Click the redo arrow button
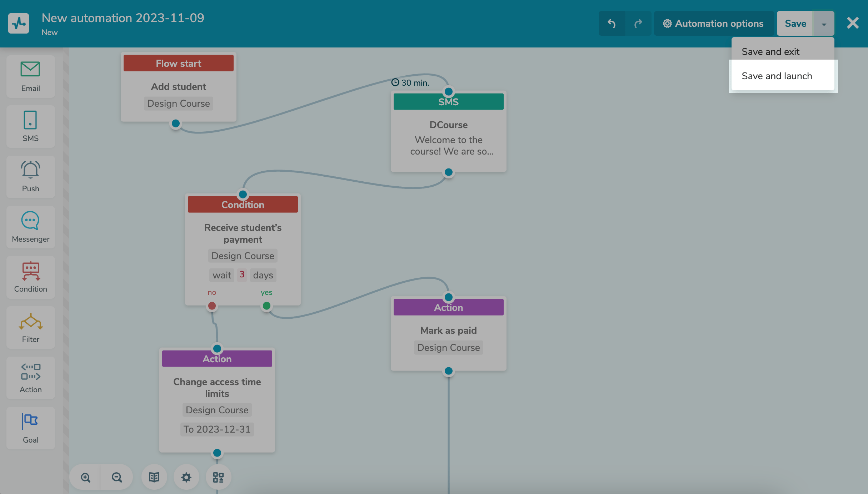Viewport: 868px width, 494px height. pyautogui.click(x=638, y=24)
